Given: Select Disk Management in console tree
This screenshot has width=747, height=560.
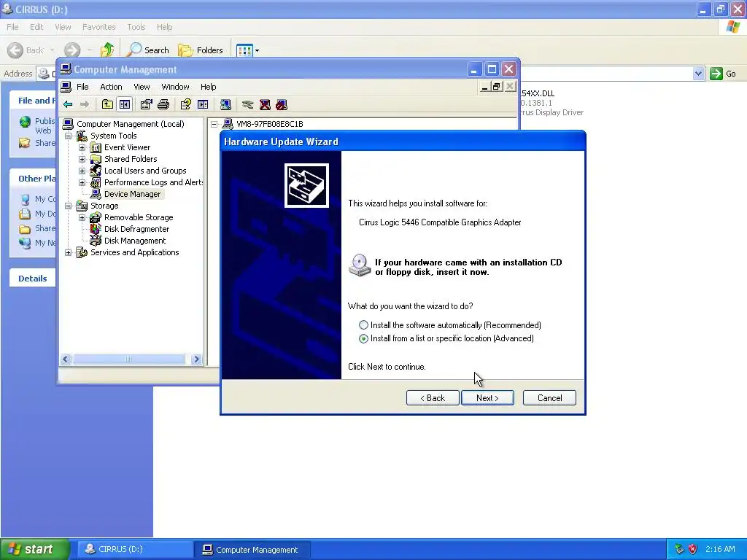Looking at the screenshot, I should coord(128,241).
